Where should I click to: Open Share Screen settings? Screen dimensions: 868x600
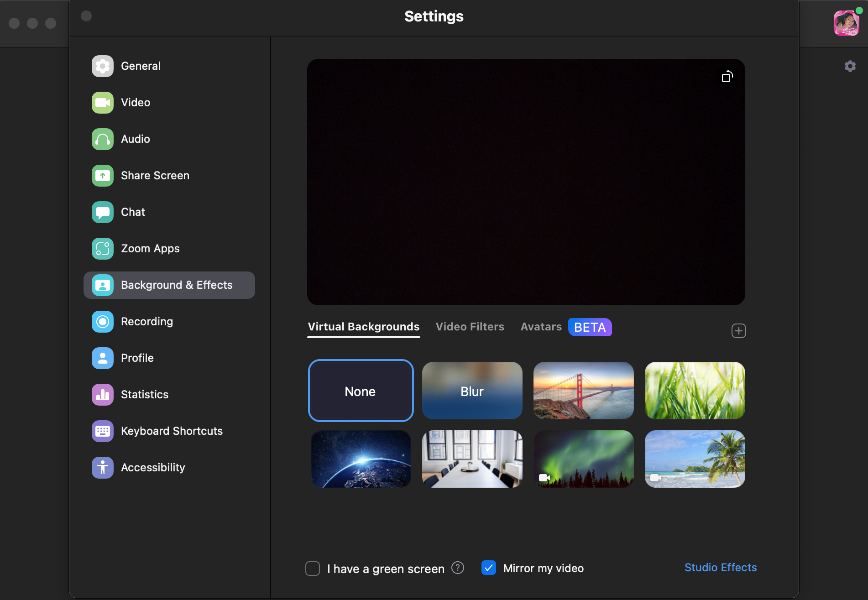click(x=155, y=176)
